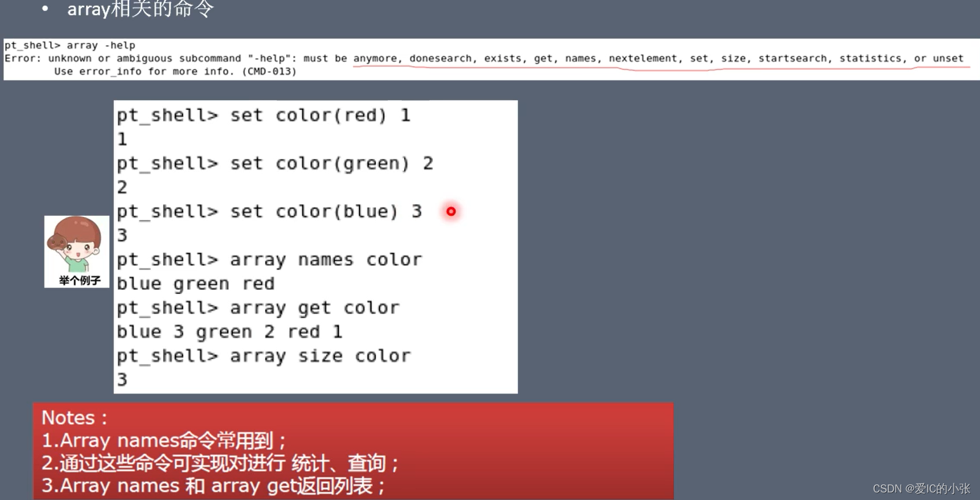Click the 'pt_shell> array -help' line
980x500 pixels.
coord(70,45)
